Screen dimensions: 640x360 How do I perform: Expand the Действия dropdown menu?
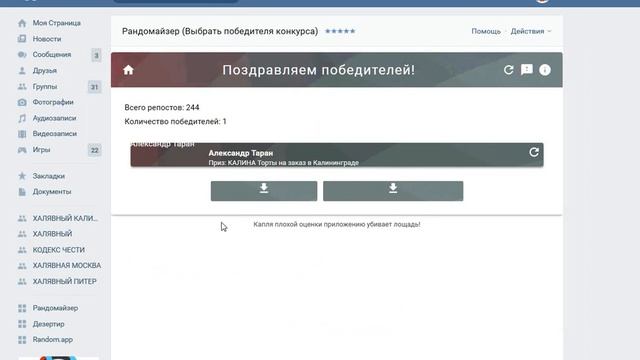[x=531, y=31]
